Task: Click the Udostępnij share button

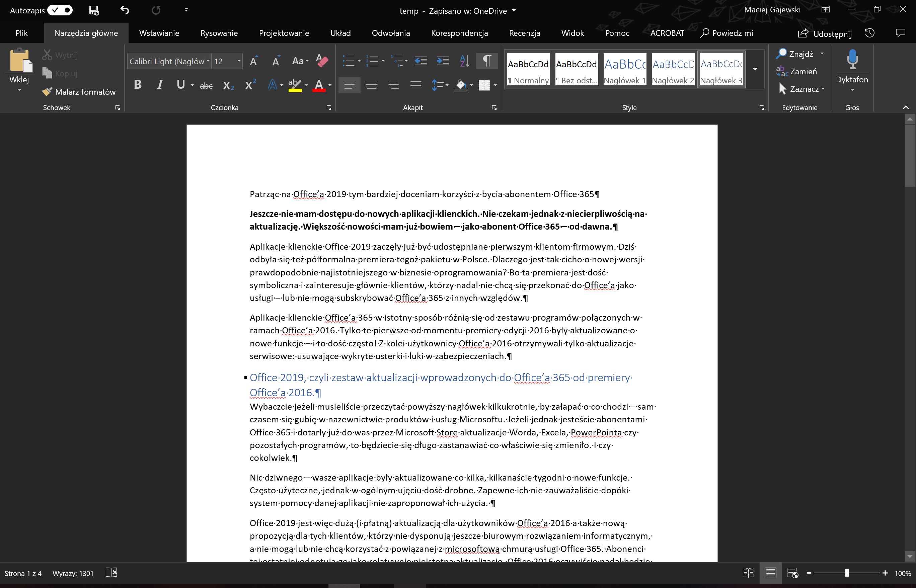Action: (x=825, y=33)
